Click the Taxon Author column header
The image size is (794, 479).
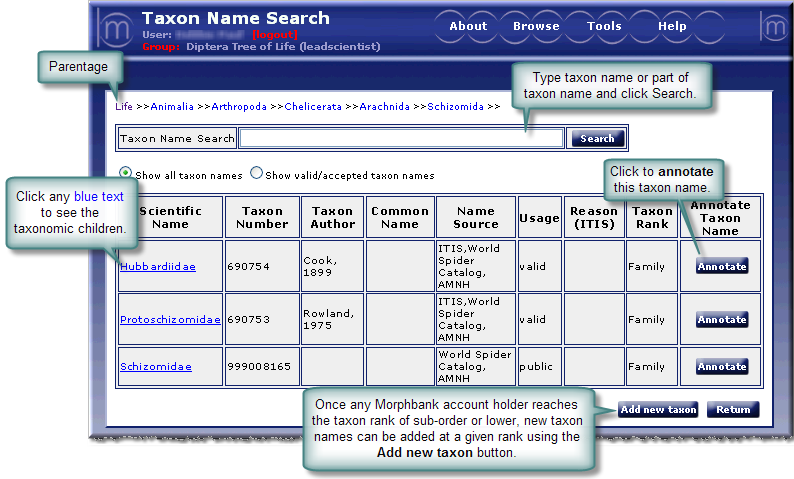coord(333,217)
